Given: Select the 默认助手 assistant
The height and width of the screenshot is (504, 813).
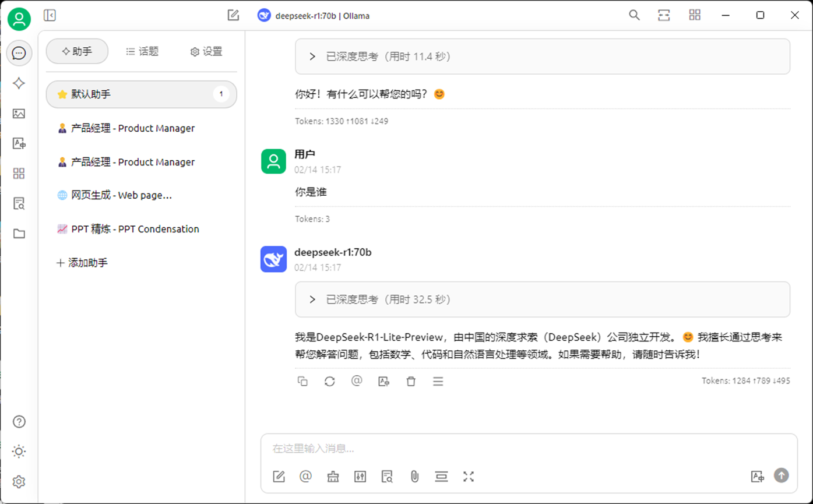Looking at the screenshot, I should [142, 94].
